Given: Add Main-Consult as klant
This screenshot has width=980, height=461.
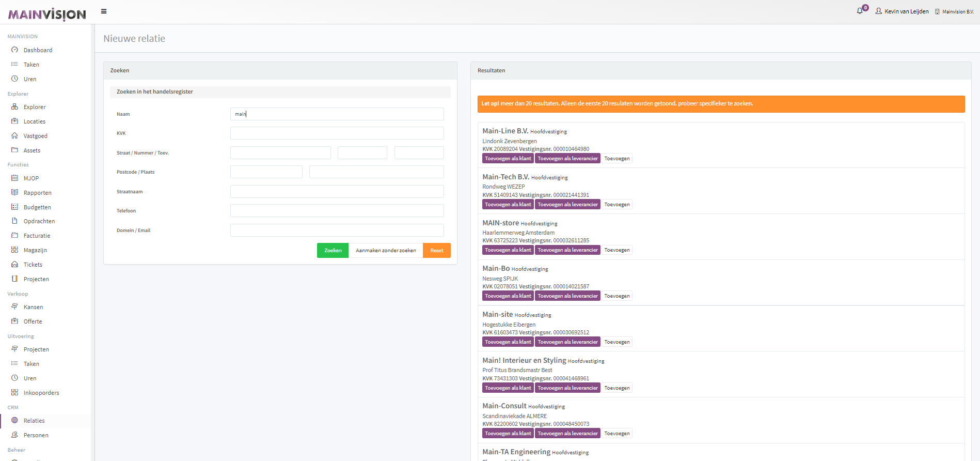Looking at the screenshot, I should click(x=508, y=434).
